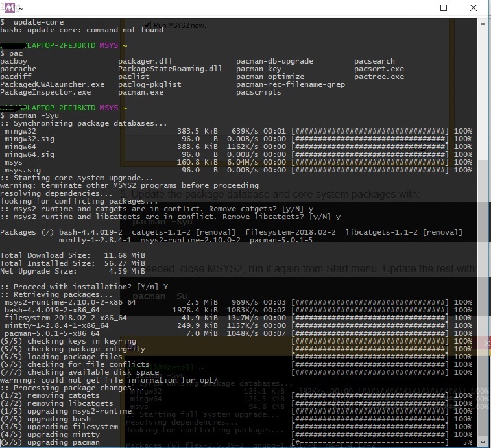This screenshot has width=491, height=448.
Task: Click the 'upgrading pacman' status line
Action: tap(60, 443)
